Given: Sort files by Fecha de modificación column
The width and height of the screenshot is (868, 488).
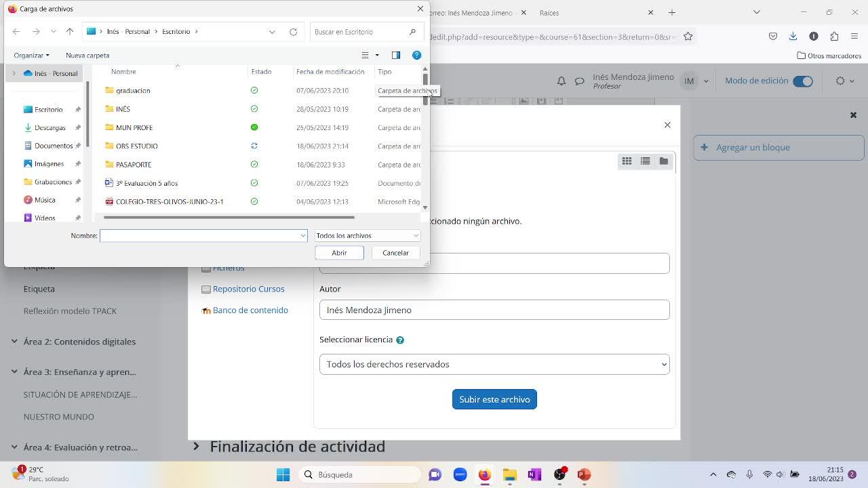Looking at the screenshot, I should pos(330,72).
